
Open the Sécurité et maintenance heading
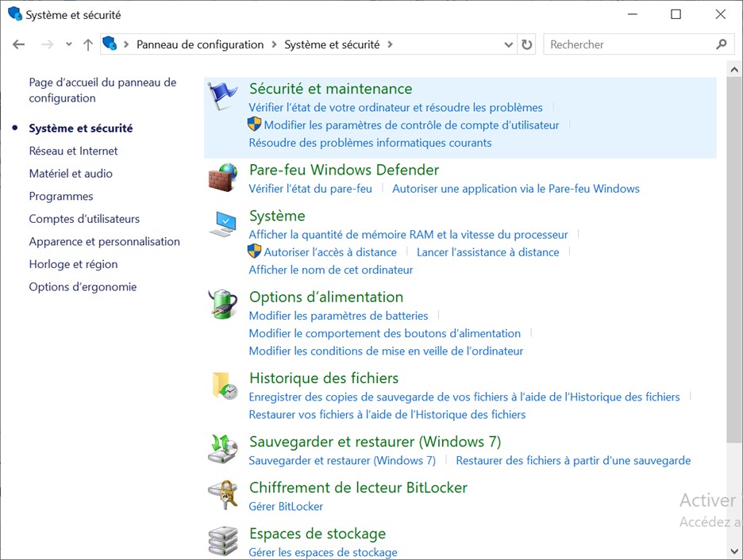pyautogui.click(x=331, y=89)
